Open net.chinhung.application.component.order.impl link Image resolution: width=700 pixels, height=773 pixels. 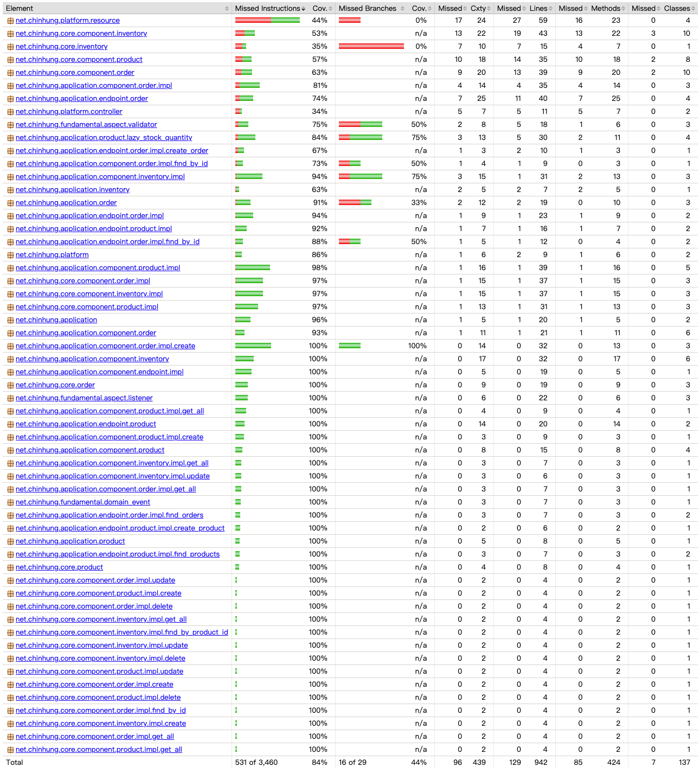point(94,86)
